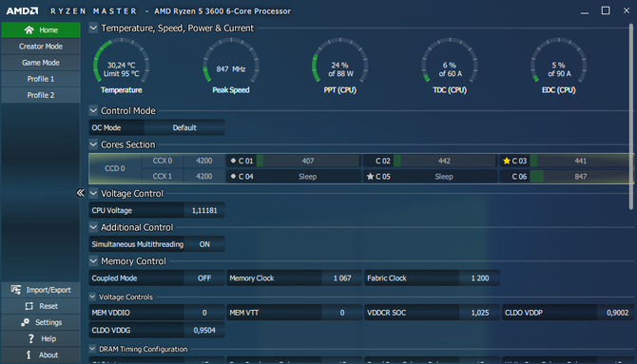Collapse the Voltage Control section
The height and width of the screenshot is (364, 637).
click(93, 193)
